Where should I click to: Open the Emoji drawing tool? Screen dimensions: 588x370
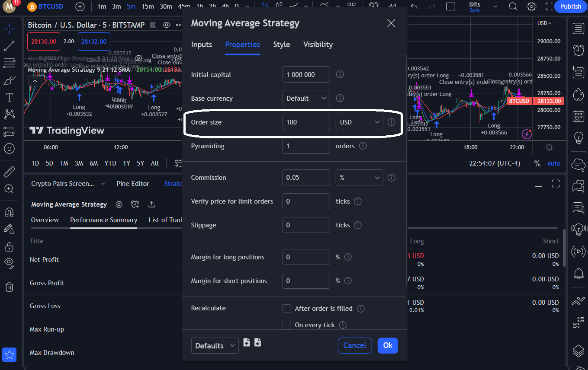tap(10, 148)
